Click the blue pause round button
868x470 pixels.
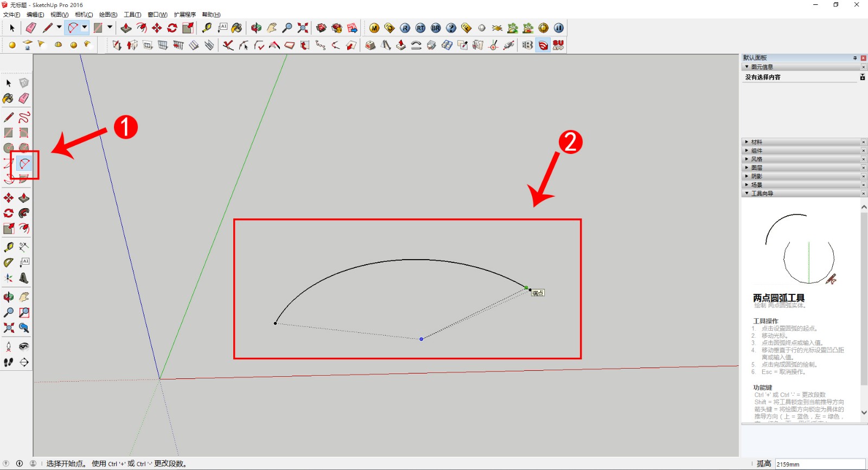click(x=559, y=28)
